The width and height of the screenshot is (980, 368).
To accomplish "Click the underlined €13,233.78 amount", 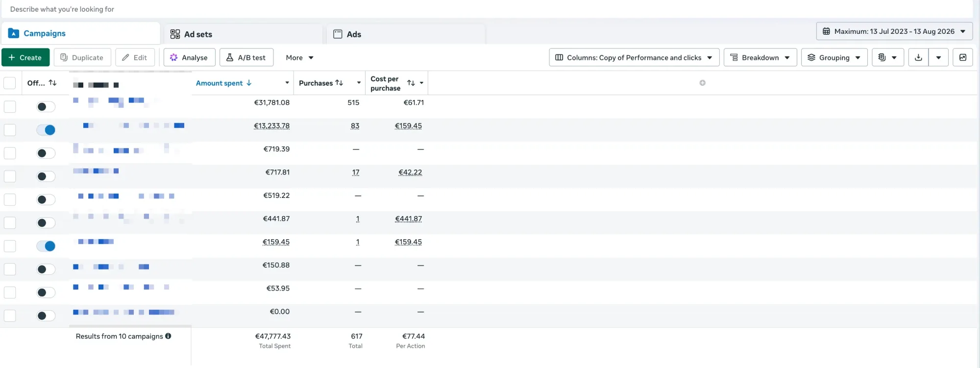I will (271, 126).
